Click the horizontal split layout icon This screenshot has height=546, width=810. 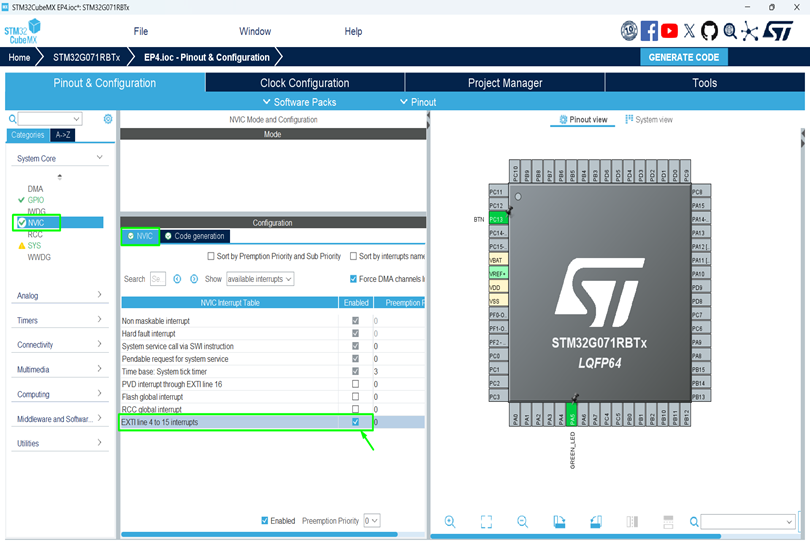[x=668, y=522]
